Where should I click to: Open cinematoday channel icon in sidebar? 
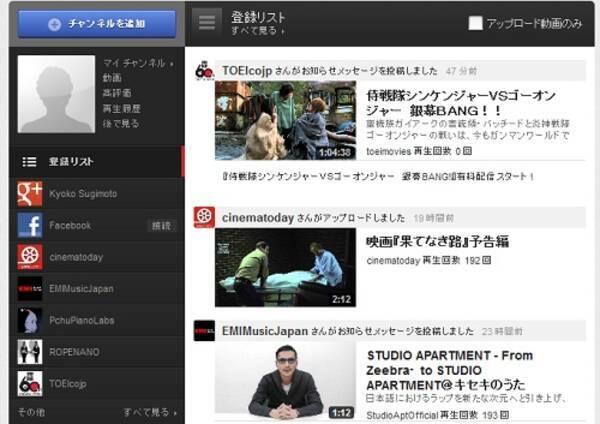(29, 257)
